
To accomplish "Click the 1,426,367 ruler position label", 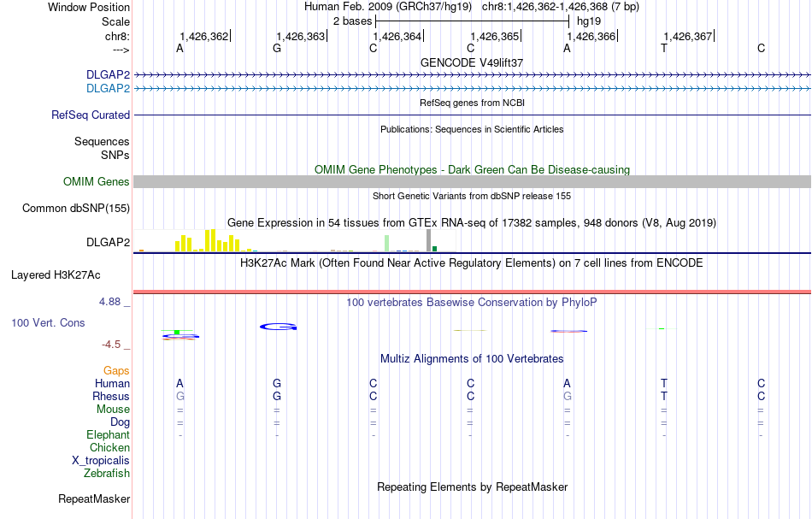I will 688,36.
